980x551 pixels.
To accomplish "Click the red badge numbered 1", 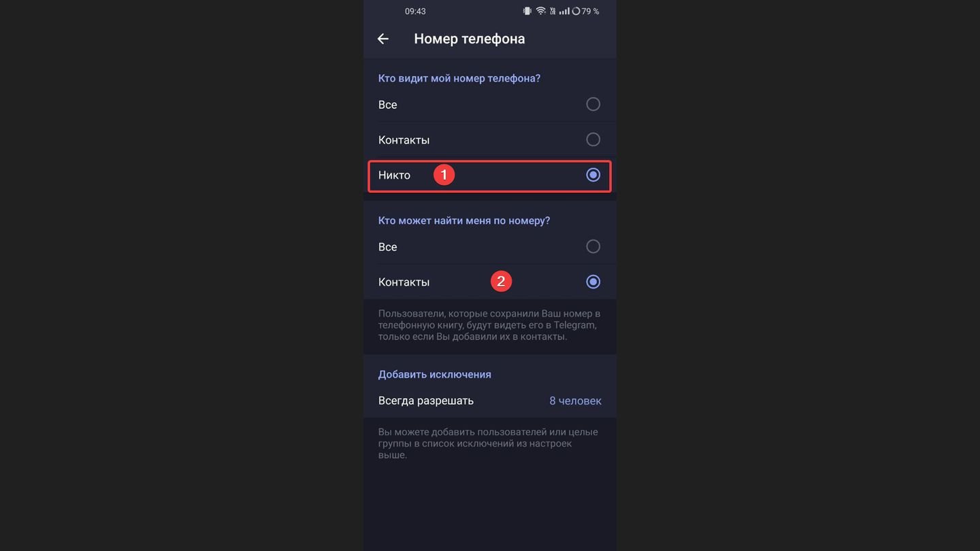I will pyautogui.click(x=444, y=175).
